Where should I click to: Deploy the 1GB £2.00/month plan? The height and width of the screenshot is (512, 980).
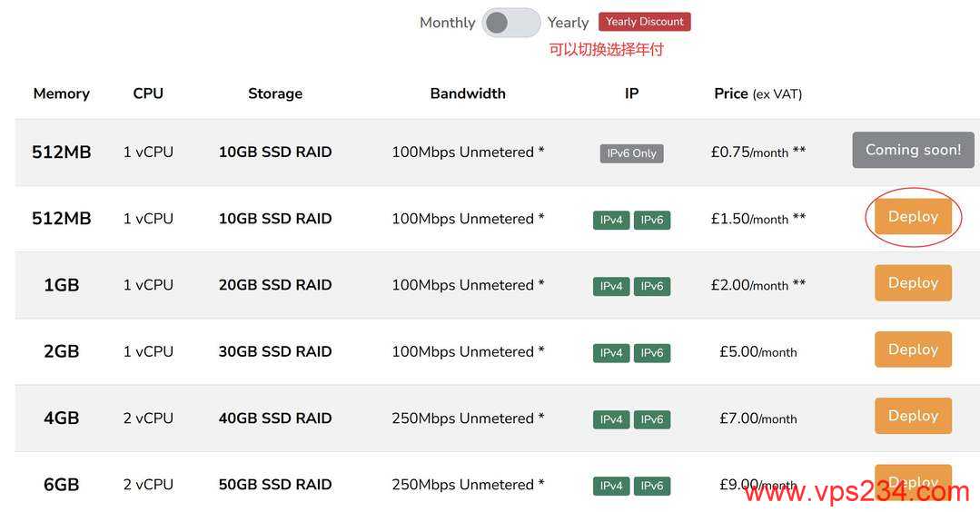(913, 283)
